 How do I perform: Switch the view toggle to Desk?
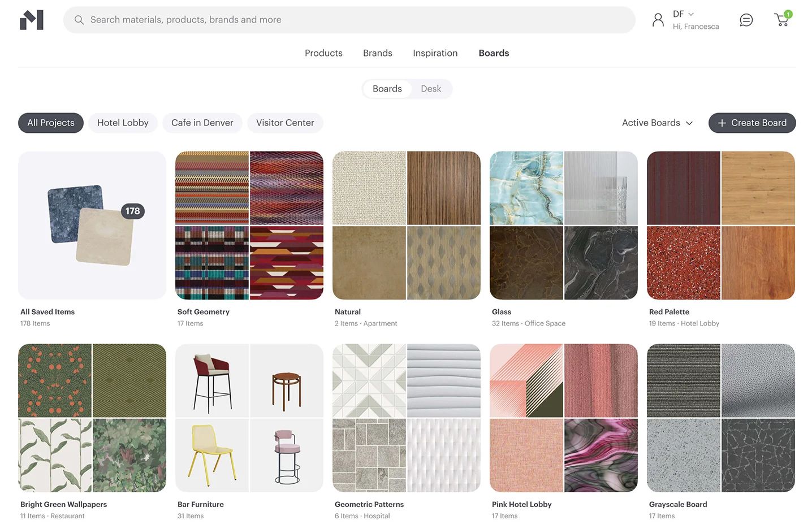(x=430, y=89)
